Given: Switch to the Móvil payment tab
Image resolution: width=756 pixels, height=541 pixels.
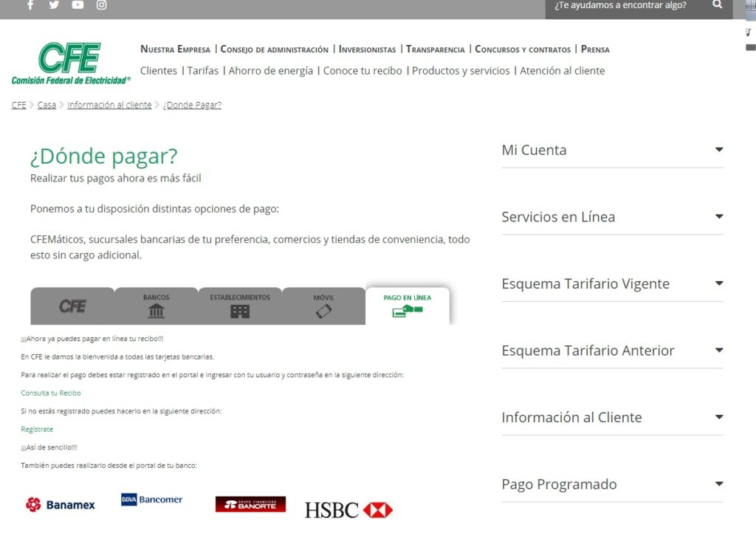Looking at the screenshot, I should (323, 306).
